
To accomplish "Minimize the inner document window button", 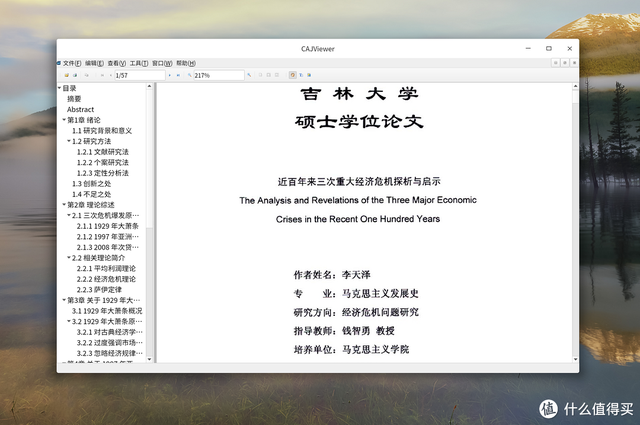I will pyautogui.click(x=556, y=63).
